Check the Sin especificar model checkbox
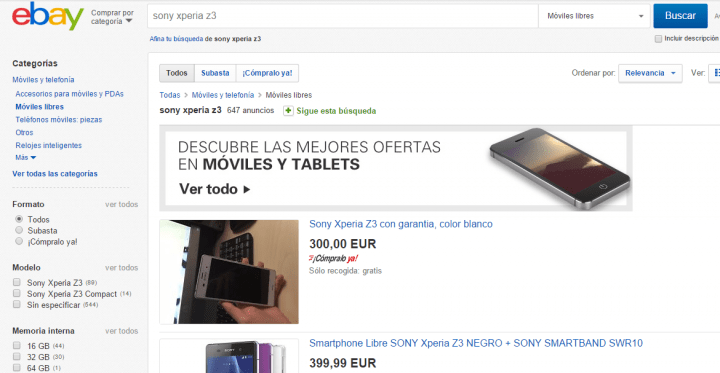Viewport: 720px width, 373px height. [17, 304]
